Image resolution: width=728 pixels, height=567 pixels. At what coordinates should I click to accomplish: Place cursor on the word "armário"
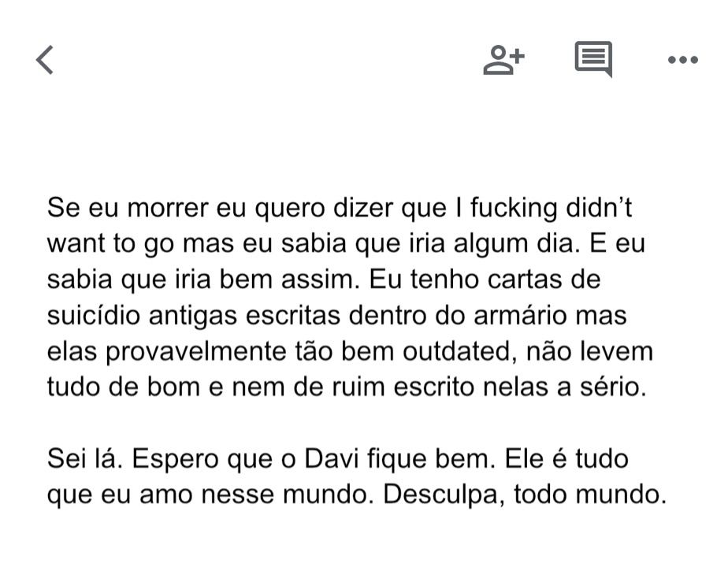(x=520, y=316)
